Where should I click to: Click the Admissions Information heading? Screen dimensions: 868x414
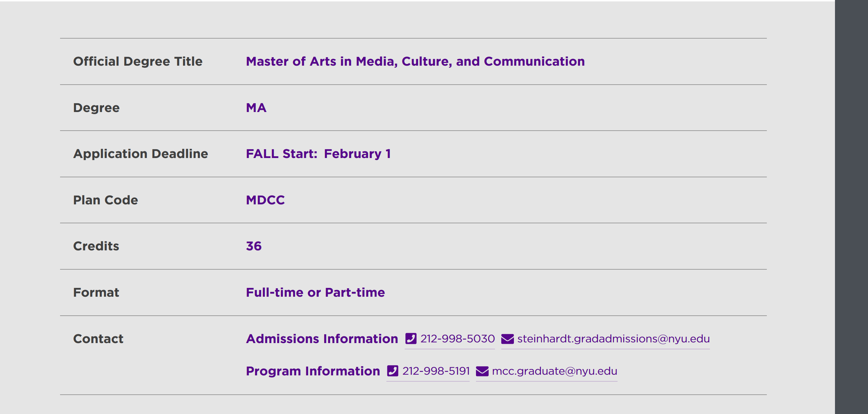pyautogui.click(x=322, y=339)
